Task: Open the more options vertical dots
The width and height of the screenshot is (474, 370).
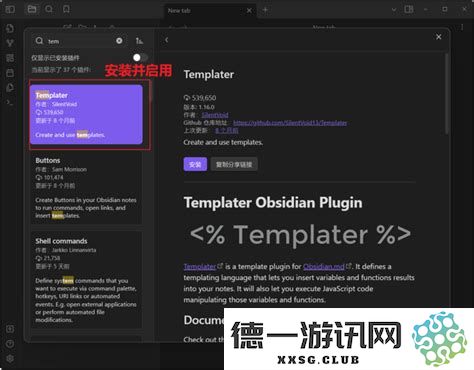Action: click(x=462, y=27)
